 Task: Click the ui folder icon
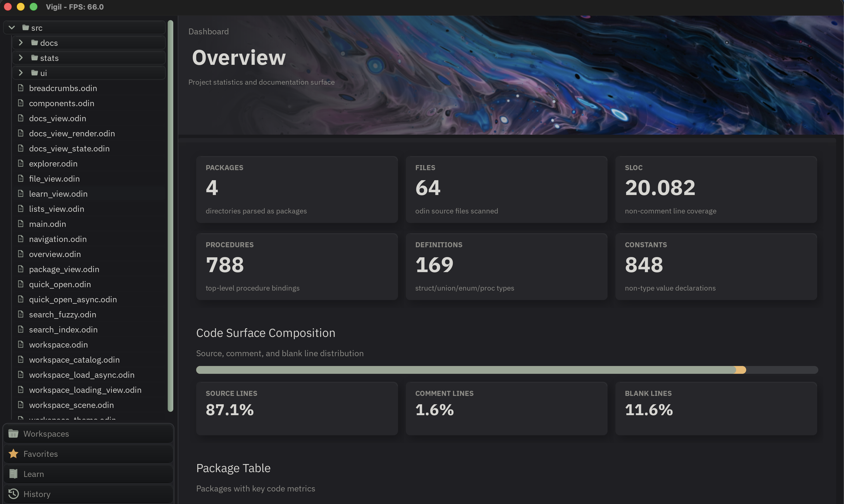pyautogui.click(x=34, y=73)
